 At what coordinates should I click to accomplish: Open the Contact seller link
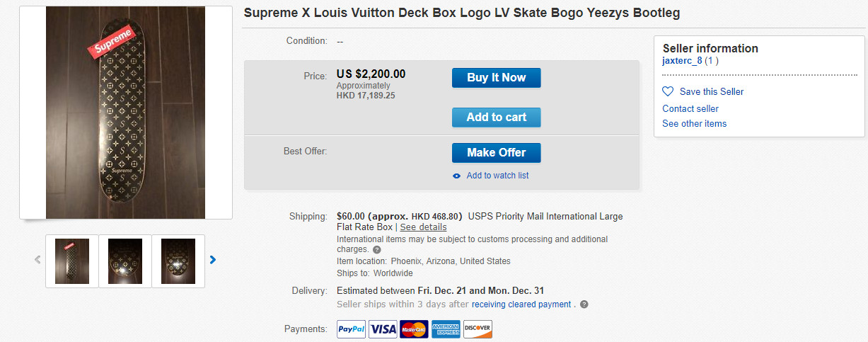(x=690, y=108)
